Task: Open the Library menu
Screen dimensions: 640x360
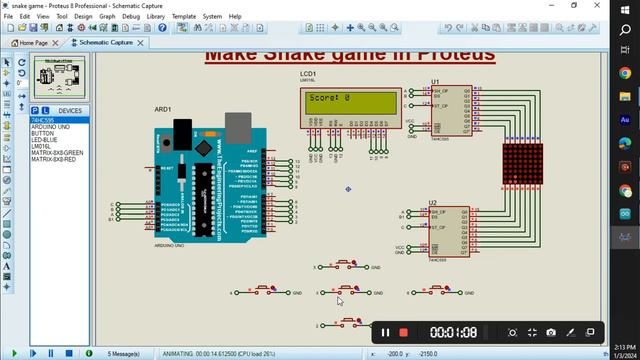Action: point(156,16)
